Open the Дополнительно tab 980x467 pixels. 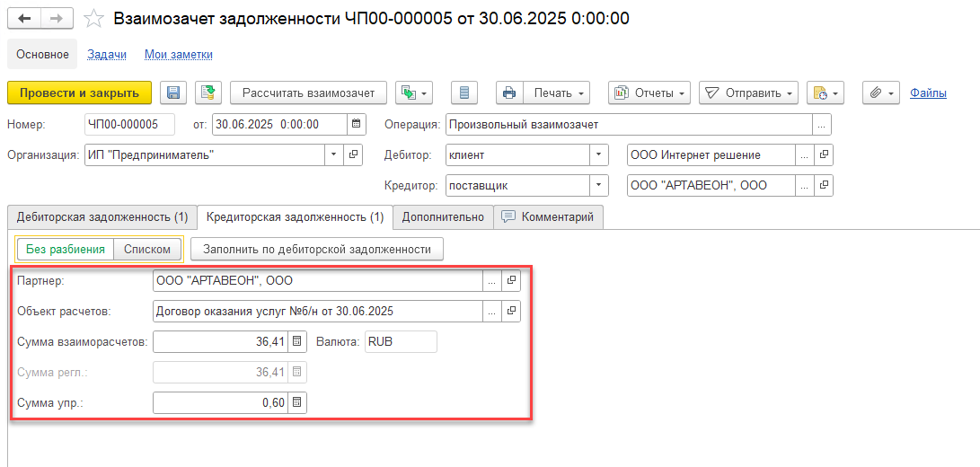point(443,216)
